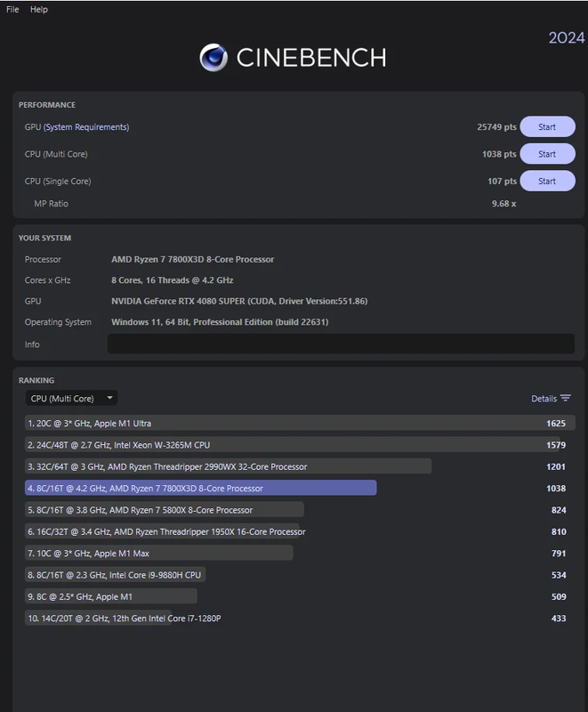Select the Apple M1 Max ranking row
Viewport: 588px width, 712px height.
click(300, 553)
